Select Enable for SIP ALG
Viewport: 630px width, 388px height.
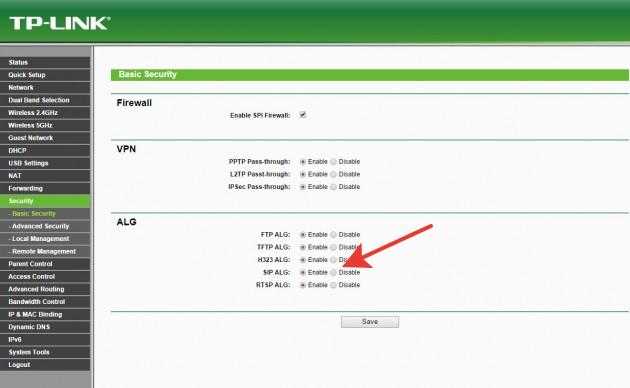pyautogui.click(x=303, y=272)
